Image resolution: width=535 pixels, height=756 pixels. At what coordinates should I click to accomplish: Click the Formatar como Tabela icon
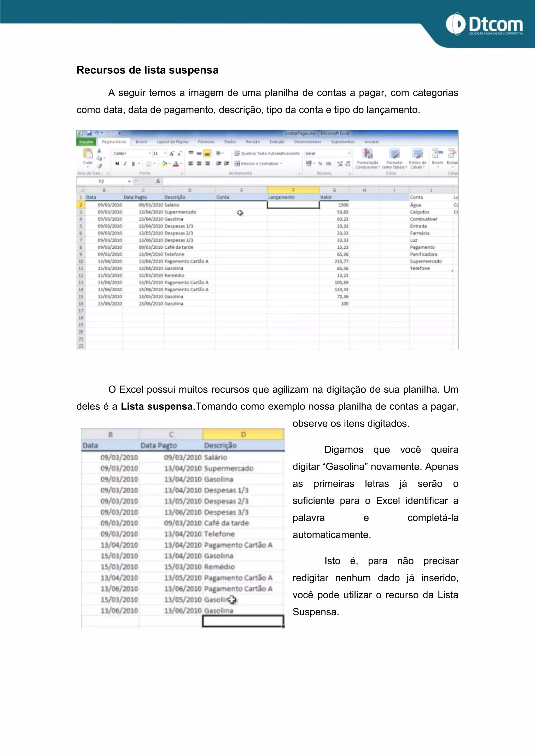click(394, 154)
